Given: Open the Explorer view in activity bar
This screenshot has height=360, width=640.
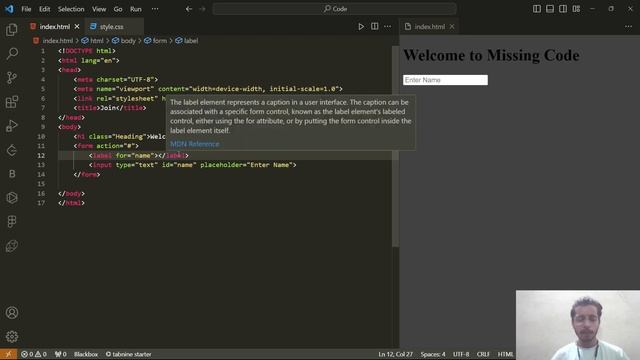Looking at the screenshot, I should pos(12,29).
